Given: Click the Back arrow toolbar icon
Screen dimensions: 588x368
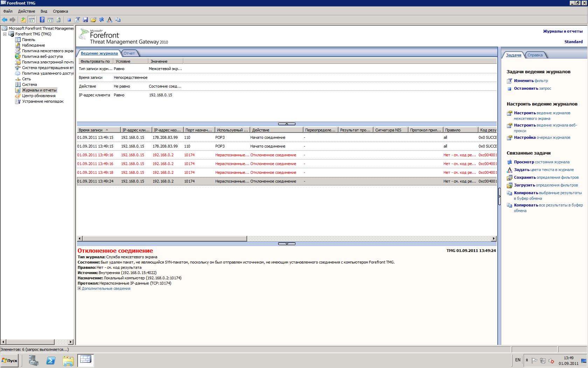Looking at the screenshot, I should click(5, 20).
